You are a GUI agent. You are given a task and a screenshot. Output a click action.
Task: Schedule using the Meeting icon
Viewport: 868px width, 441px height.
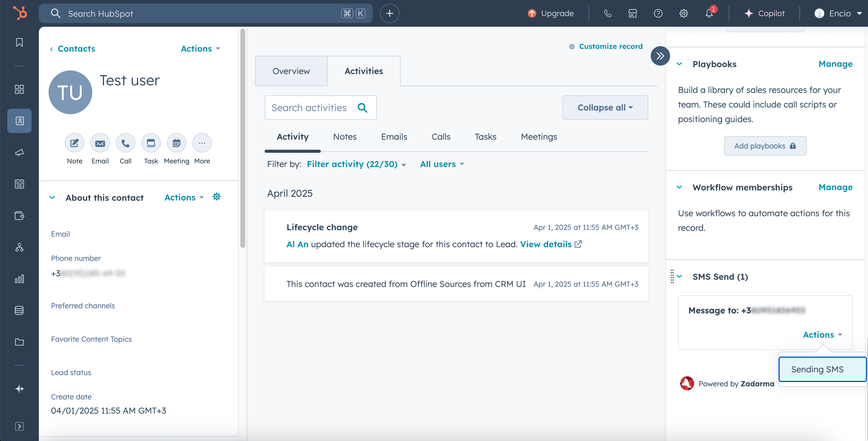[176, 143]
